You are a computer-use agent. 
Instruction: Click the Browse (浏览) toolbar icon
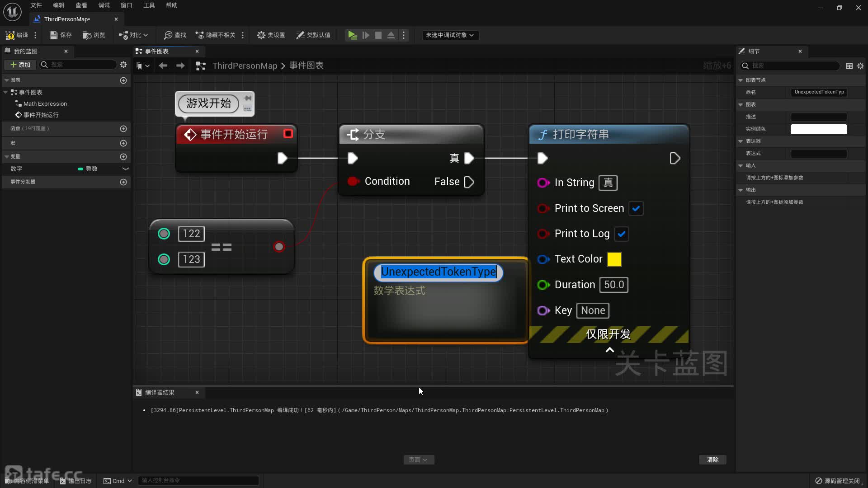click(x=94, y=35)
